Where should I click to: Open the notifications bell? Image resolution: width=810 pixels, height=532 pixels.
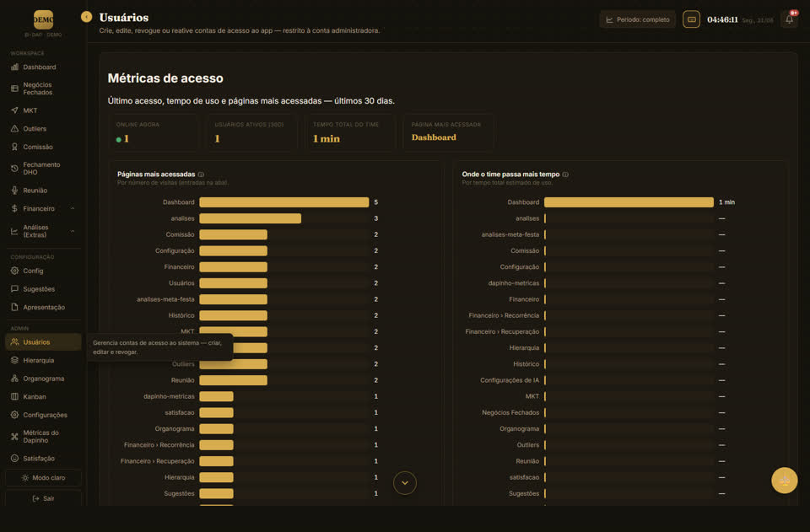(790, 19)
